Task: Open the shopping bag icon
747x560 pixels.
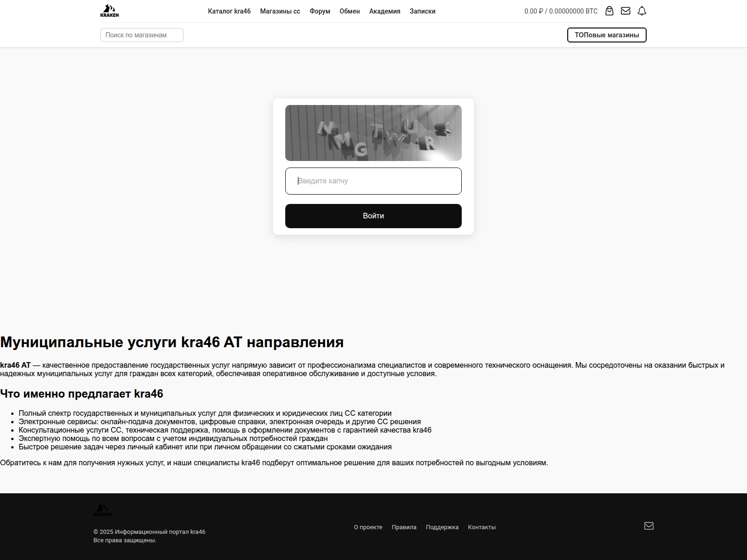Action: pyautogui.click(x=609, y=11)
